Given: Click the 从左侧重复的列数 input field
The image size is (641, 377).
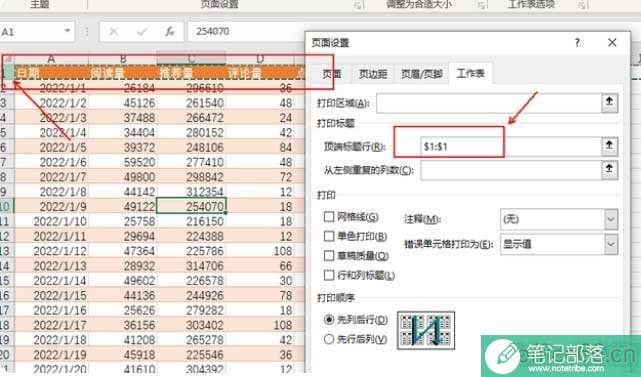Looking at the screenshot, I should point(510,170).
